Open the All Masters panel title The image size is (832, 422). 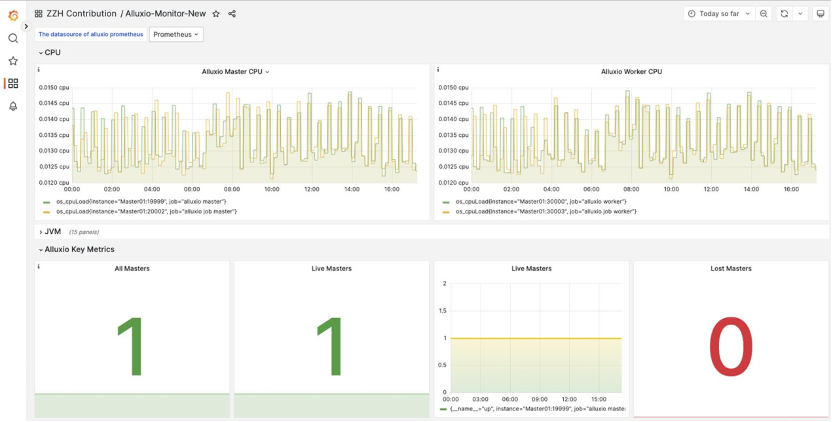coord(132,269)
